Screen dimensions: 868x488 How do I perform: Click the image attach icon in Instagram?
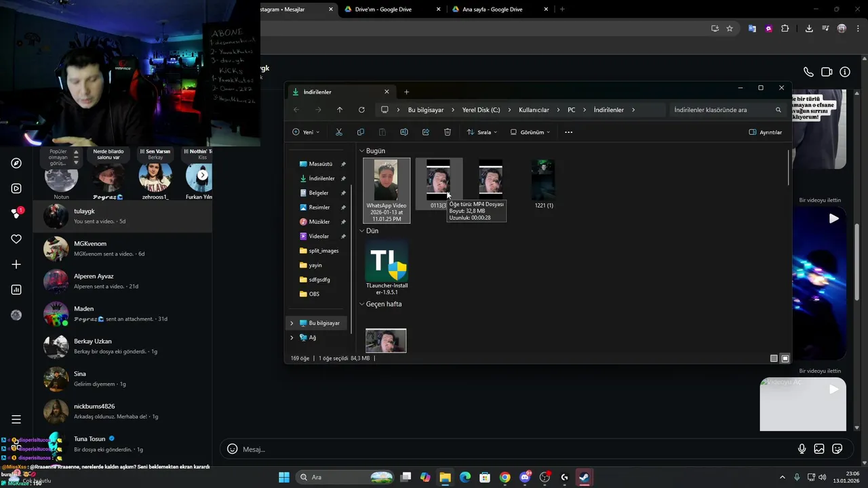click(819, 449)
